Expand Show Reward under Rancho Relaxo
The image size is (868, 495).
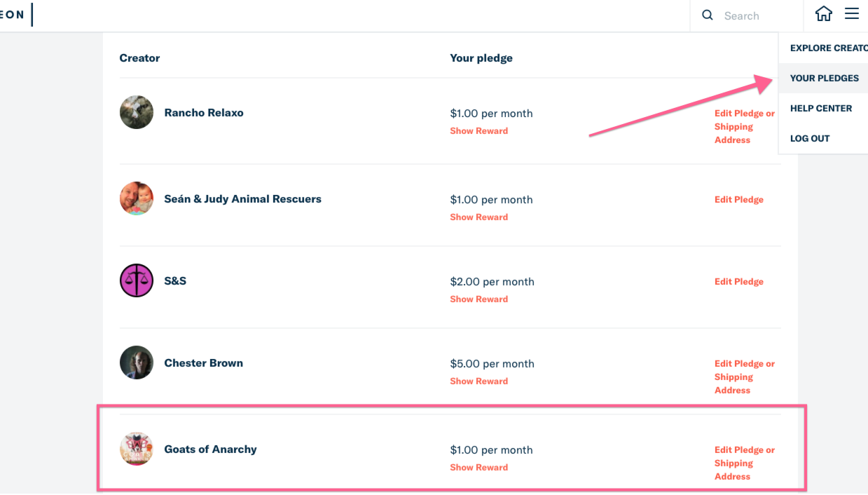pos(478,131)
